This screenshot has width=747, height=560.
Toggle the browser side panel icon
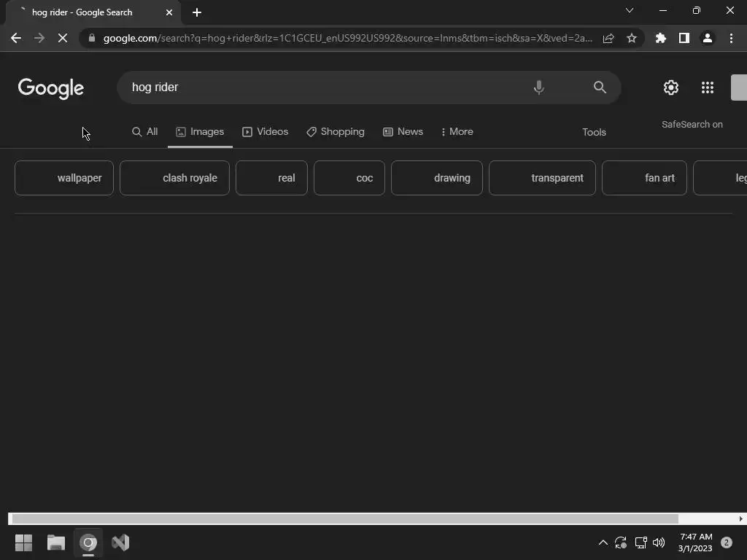[x=684, y=38]
